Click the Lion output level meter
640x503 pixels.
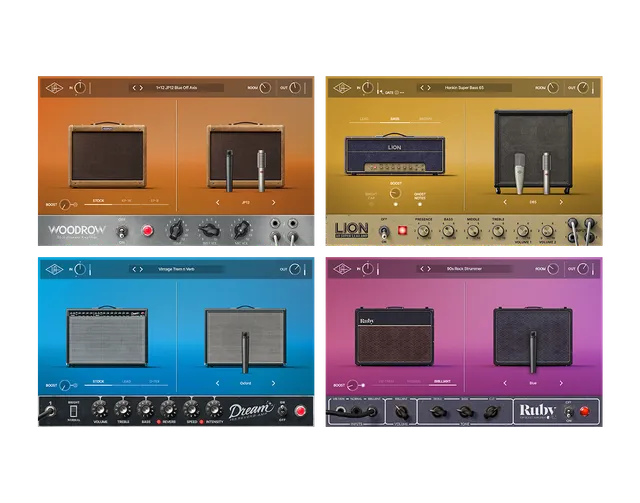[x=593, y=88]
